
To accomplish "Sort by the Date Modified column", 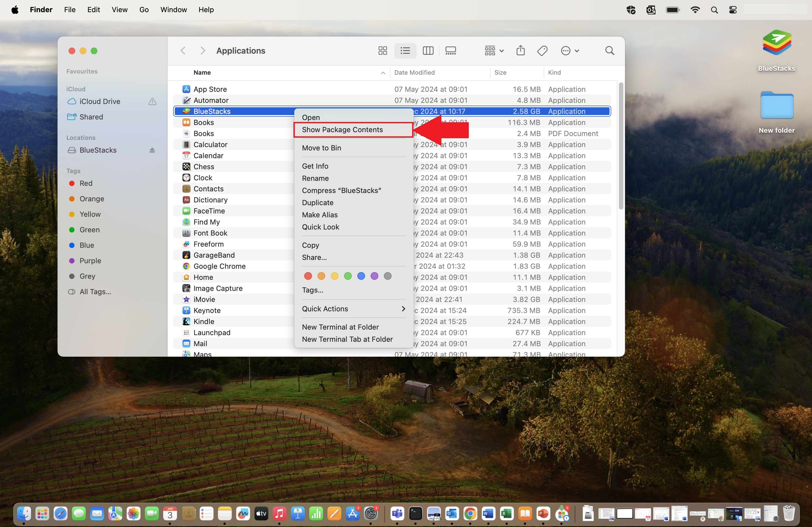I will pyautogui.click(x=440, y=73).
